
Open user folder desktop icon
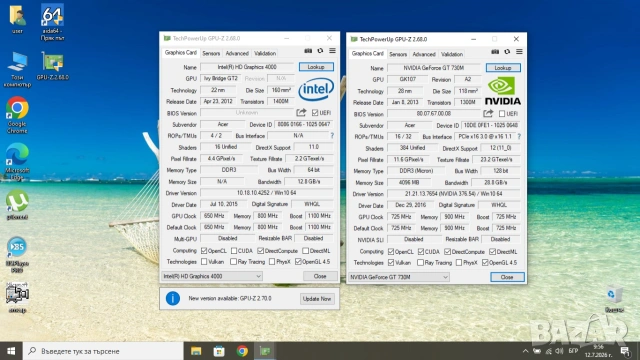pos(17,19)
